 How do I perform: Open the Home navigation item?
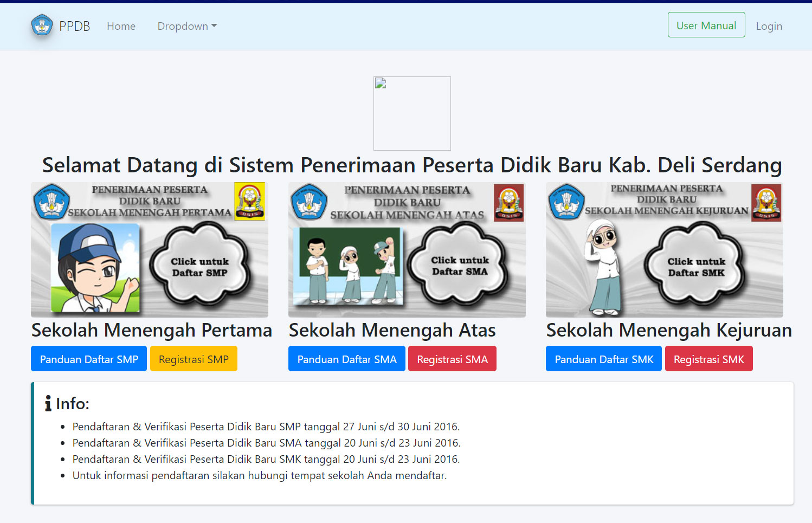pyautogui.click(x=121, y=26)
